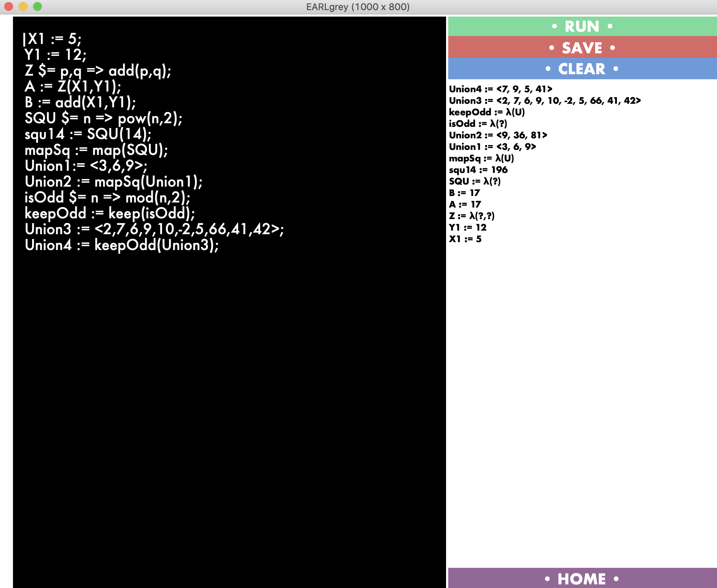Click the code line 'X1 := 5;'

pos(54,39)
